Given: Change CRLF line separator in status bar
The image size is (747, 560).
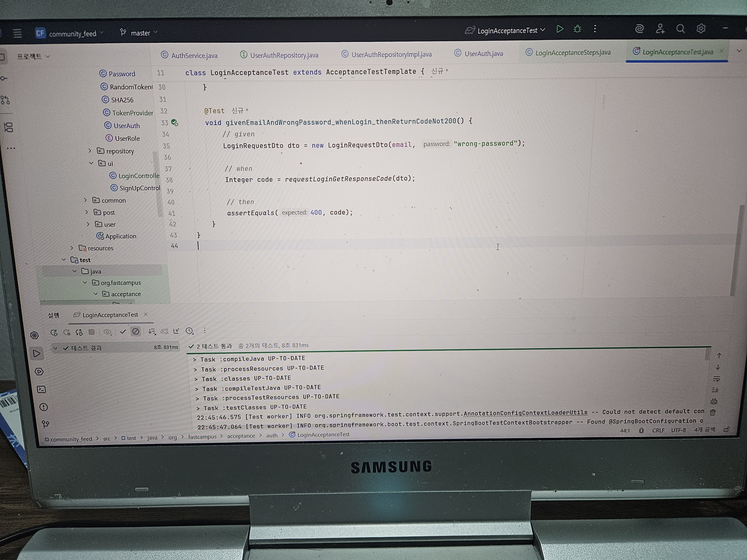Looking at the screenshot, I should 658,430.
